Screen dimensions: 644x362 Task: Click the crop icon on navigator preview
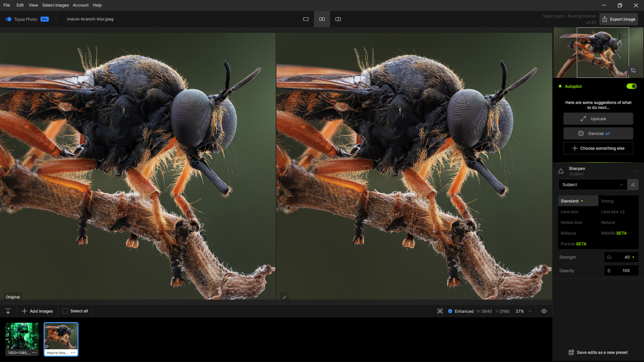633,70
